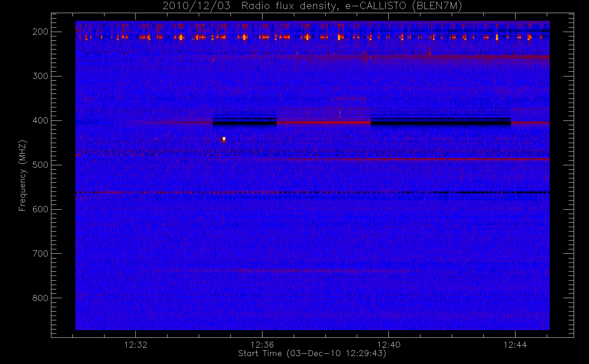Click the 700 frequency tick label
This screenshot has height=364, width=589.
click(40, 254)
